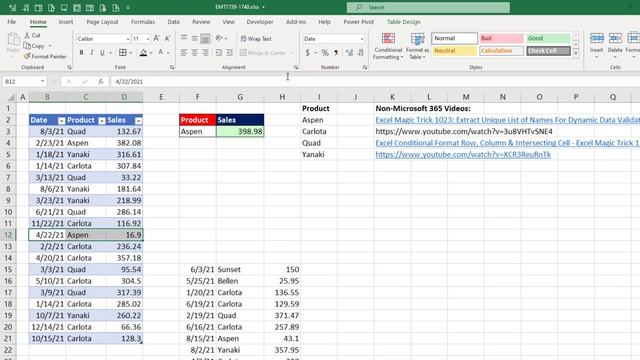Viewport: 640px width, 360px height.
Task: Apply Percent Style format
Action: tap(325, 52)
